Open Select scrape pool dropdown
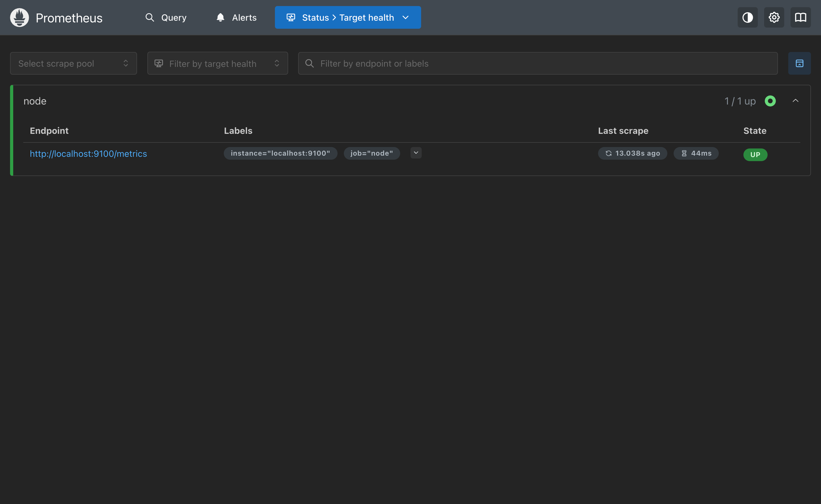 (x=73, y=63)
